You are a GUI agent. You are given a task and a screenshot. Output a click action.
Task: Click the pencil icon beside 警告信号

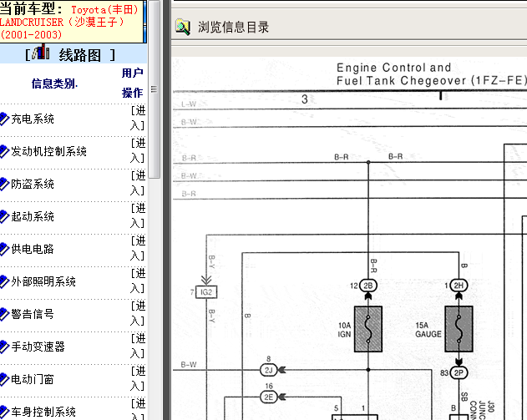click(4, 314)
